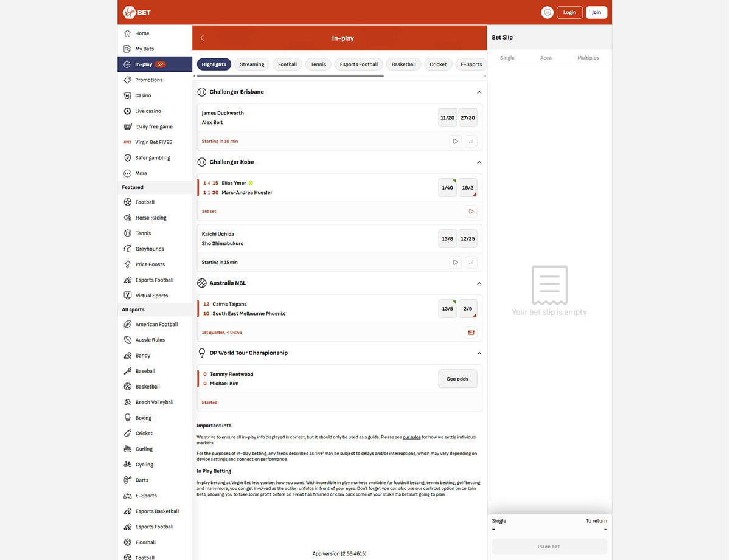Open the 'our rules' link

[x=411, y=437]
